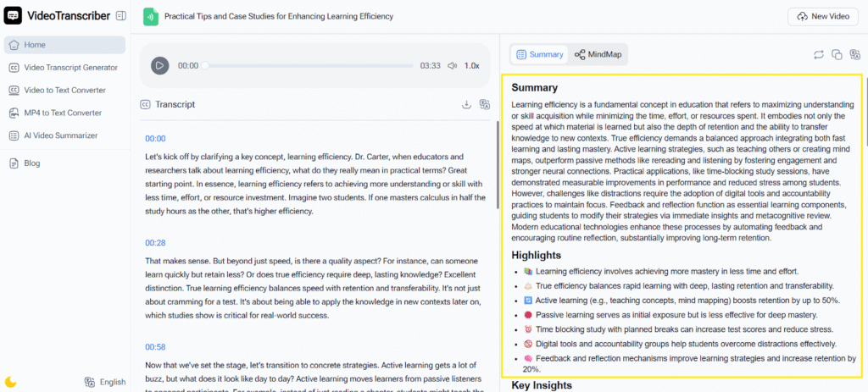Open the 1.0x playback speed menu
The height and width of the screenshot is (392, 868).
472,65
